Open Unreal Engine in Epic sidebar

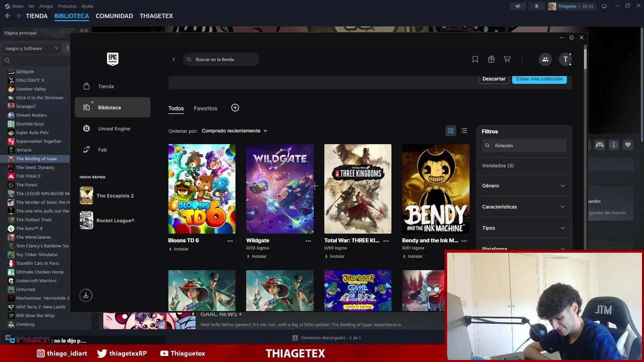[113, 129]
